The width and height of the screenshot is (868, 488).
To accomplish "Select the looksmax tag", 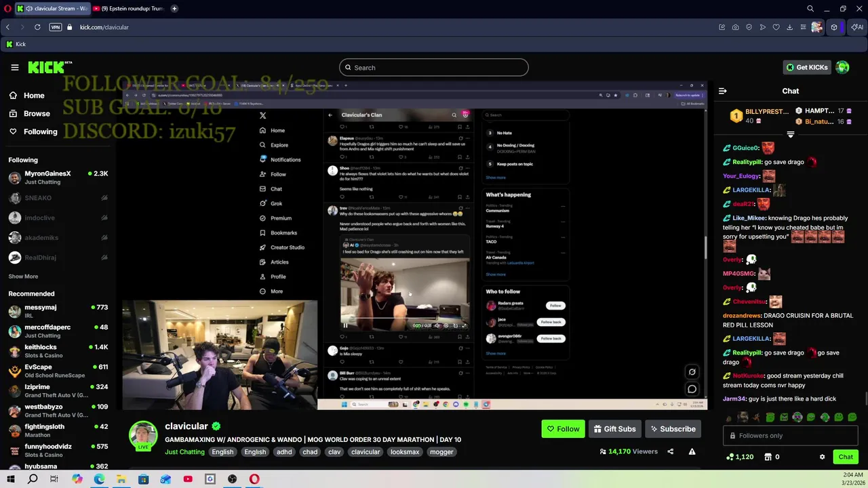I will pos(405,452).
